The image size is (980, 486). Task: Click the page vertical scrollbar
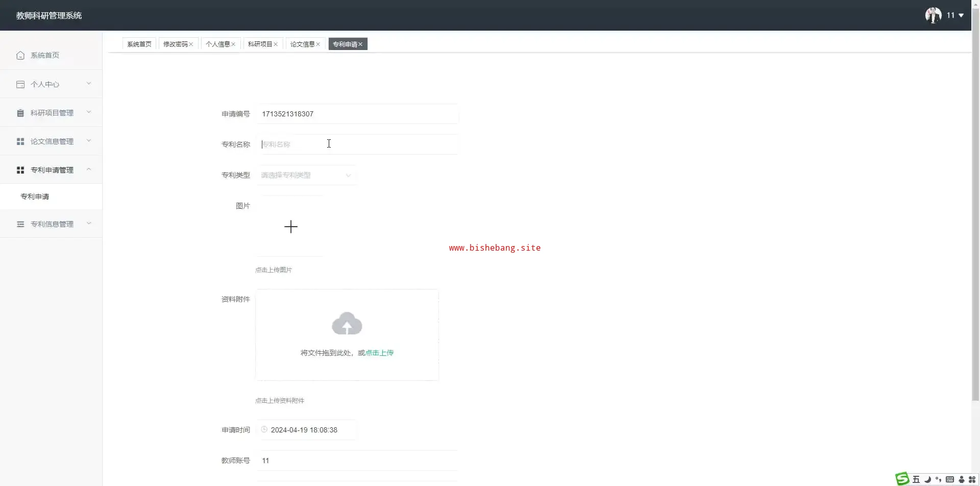click(x=975, y=204)
